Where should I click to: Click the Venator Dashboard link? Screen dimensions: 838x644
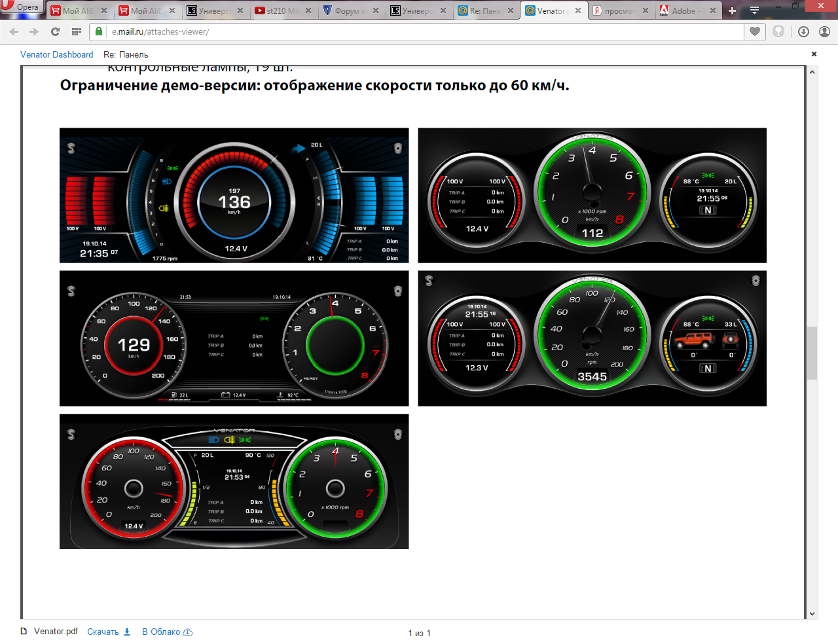pos(56,54)
